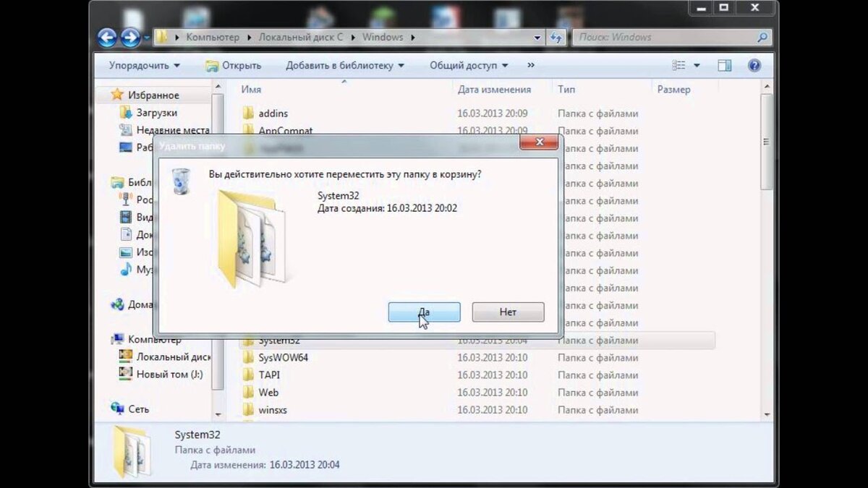868x488 pixels.
Task: Change view with the views icon
Action: pos(678,65)
